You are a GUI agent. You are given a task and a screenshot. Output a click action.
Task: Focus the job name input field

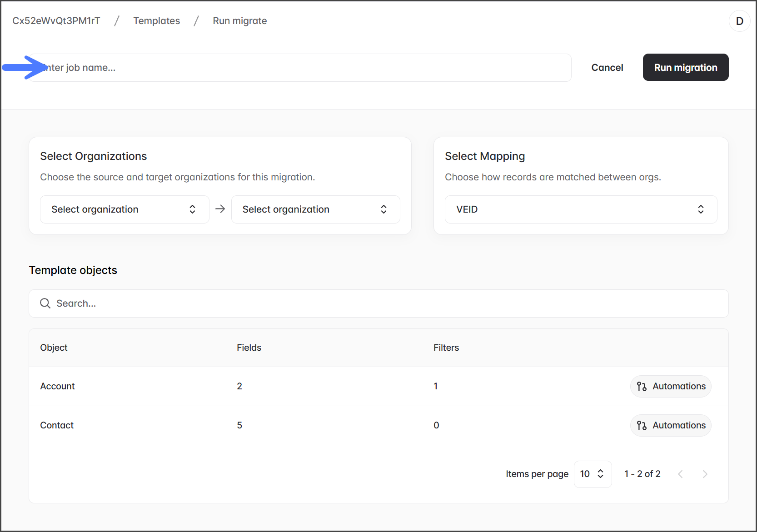coord(300,68)
